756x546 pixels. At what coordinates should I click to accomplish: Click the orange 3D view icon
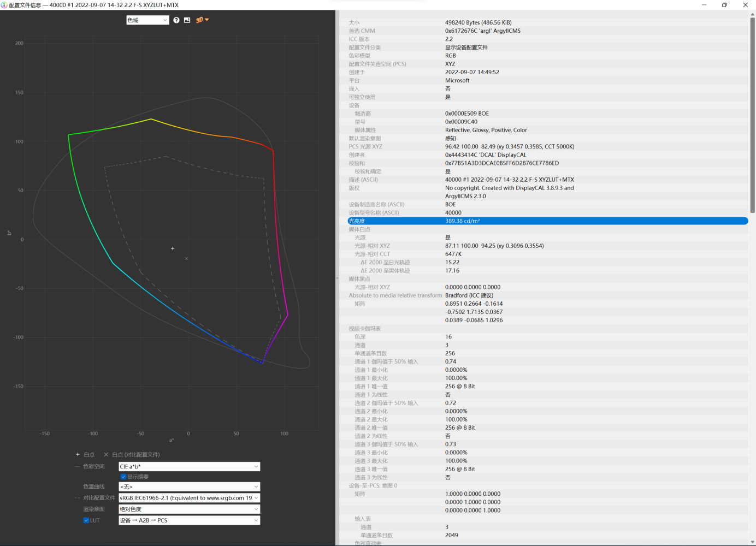click(199, 20)
